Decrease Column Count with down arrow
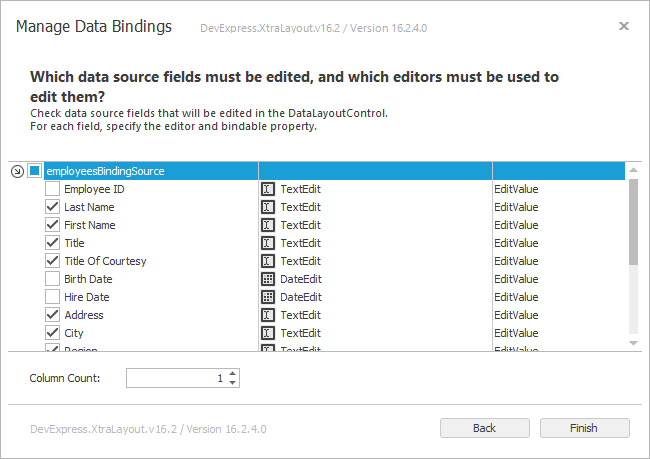This screenshot has height=459, width=650. click(x=233, y=383)
